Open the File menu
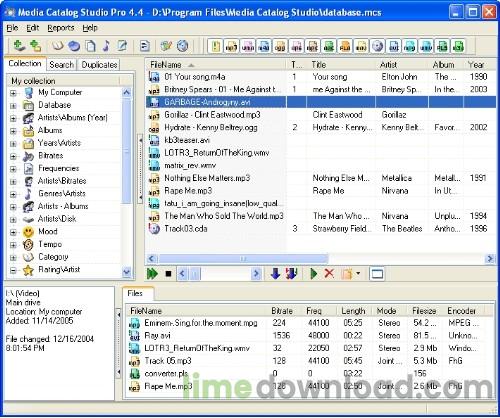Screen dimensions: 500x418 [x=12, y=28]
